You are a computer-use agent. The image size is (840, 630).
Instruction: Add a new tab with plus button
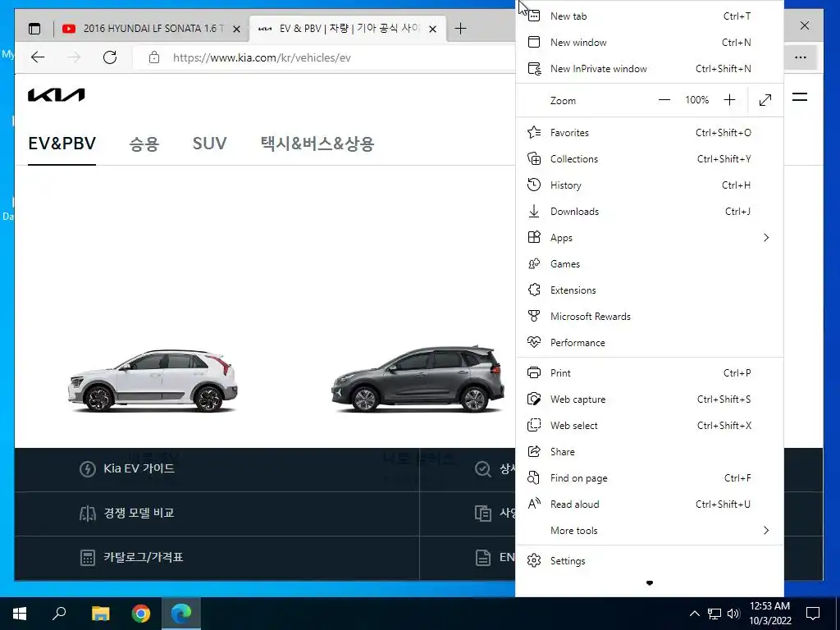click(460, 29)
